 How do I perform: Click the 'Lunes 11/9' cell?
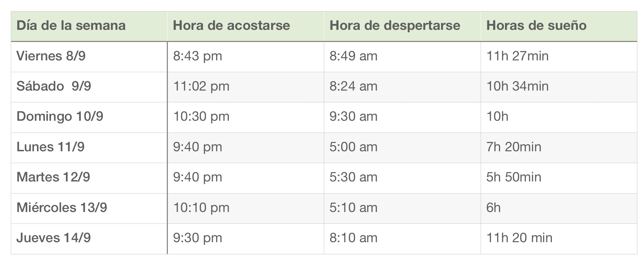(50, 147)
